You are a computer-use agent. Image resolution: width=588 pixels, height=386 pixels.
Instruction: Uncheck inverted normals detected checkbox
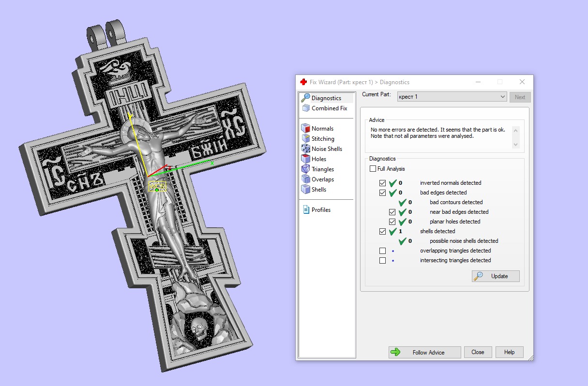[383, 183]
